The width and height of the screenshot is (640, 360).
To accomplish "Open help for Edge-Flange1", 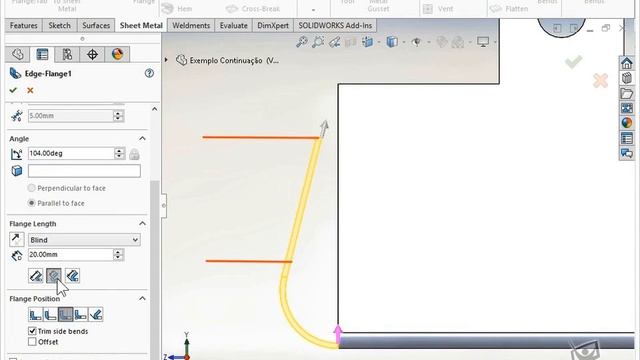I will point(149,73).
